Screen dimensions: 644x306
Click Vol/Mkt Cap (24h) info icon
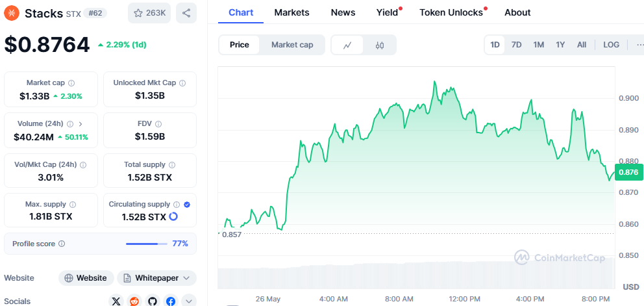[83, 165]
